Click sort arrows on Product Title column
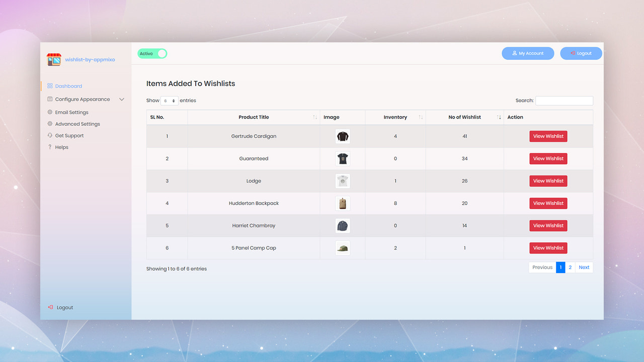This screenshot has width=644, height=362. pos(314,117)
